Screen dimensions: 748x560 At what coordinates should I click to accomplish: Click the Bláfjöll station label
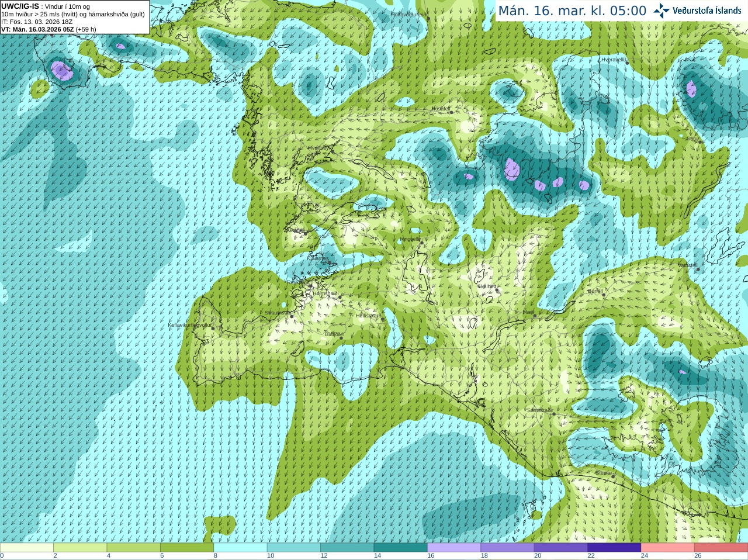tap(333, 334)
